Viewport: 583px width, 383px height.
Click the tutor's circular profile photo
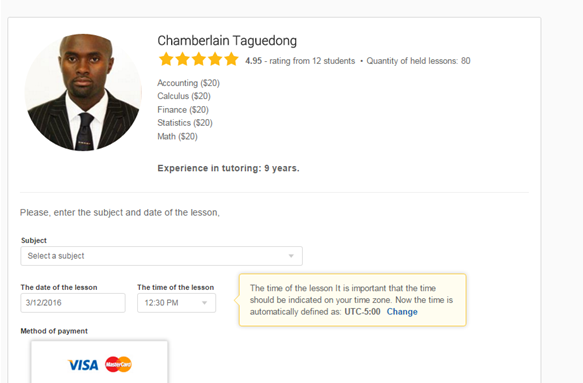pyautogui.click(x=83, y=92)
